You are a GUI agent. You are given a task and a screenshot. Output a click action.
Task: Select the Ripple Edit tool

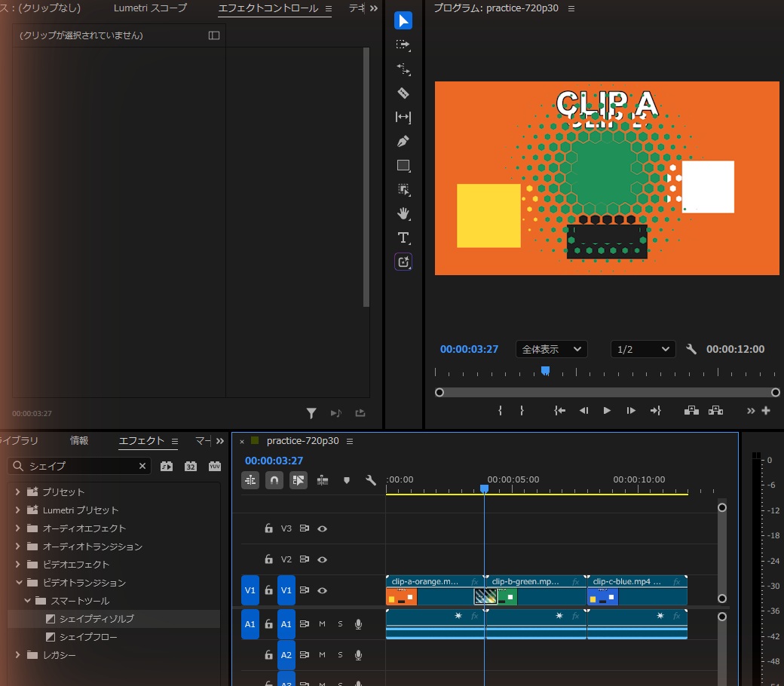tap(403, 69)
